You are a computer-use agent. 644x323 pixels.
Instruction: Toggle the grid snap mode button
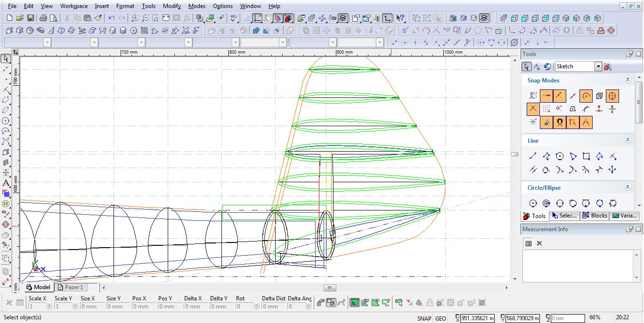[546, 109]
